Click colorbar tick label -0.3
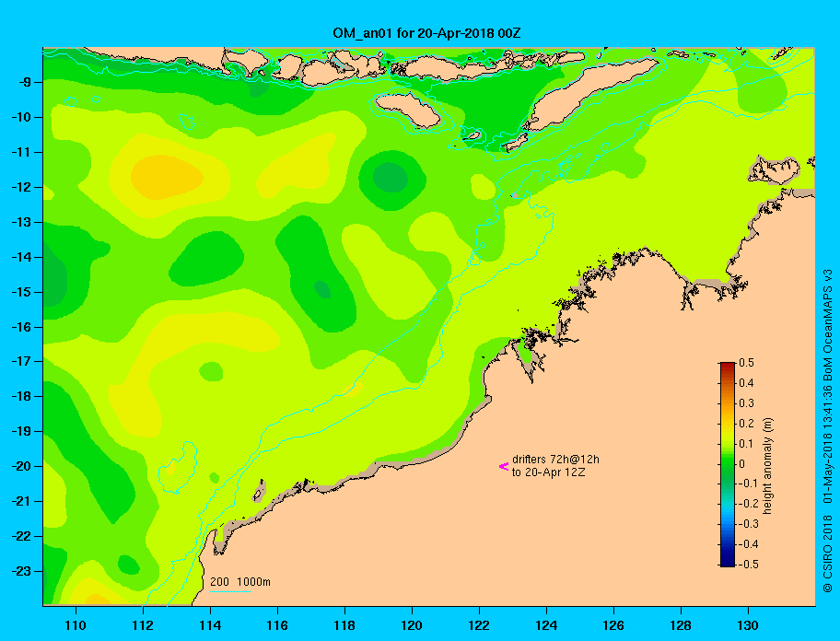The height and width of the screenshot is (641, 840). [749, 524]
